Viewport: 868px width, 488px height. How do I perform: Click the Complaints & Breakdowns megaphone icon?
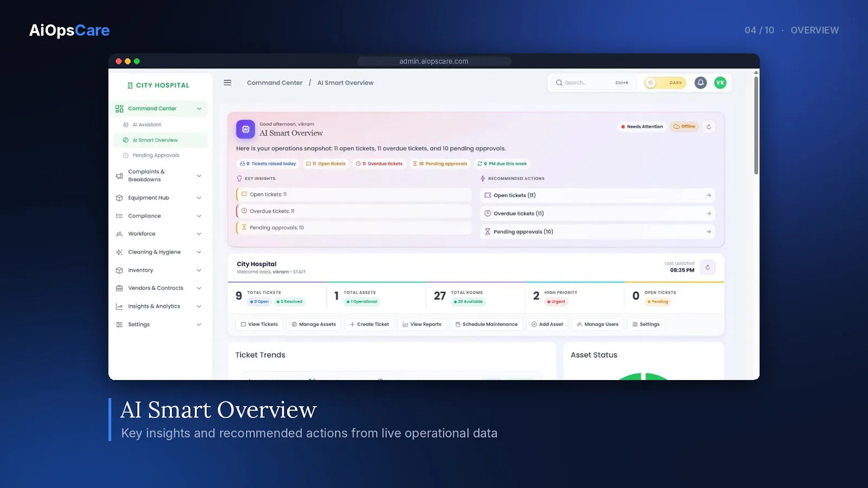pyautogui.click(x=119, y=176)
